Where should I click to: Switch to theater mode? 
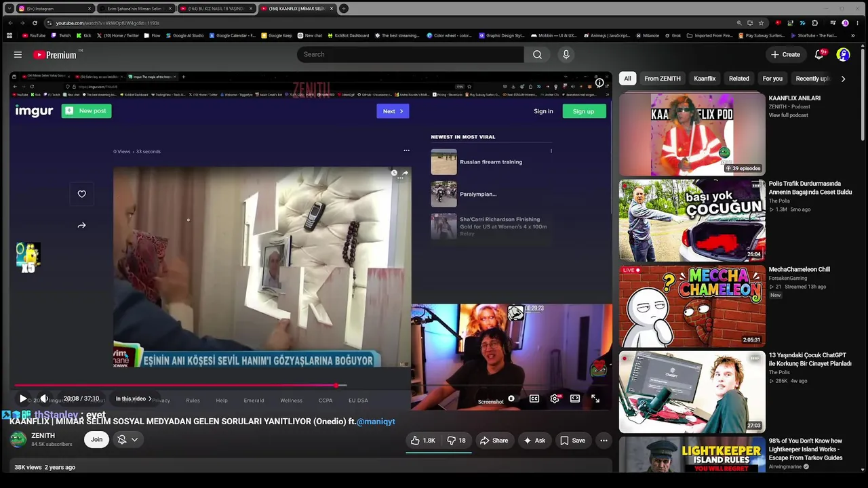click(x=575, y=399)
